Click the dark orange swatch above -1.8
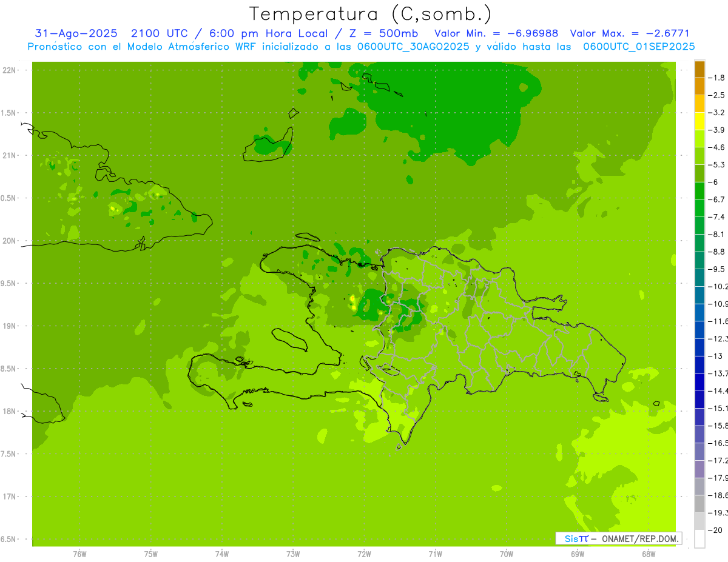Image resolution: width=728 pixels, height=562 pixels. click(699, 69)
